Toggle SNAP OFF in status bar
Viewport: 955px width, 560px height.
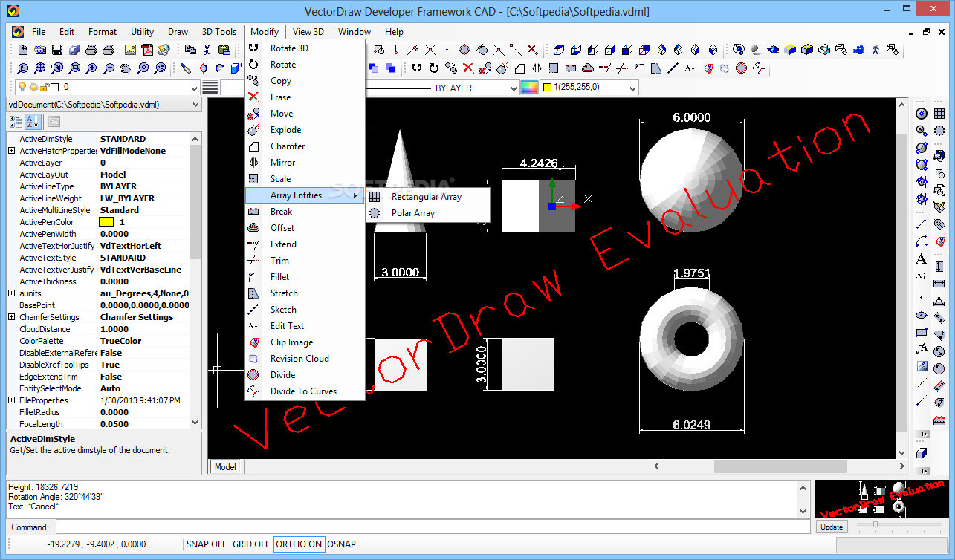(207, 544)
